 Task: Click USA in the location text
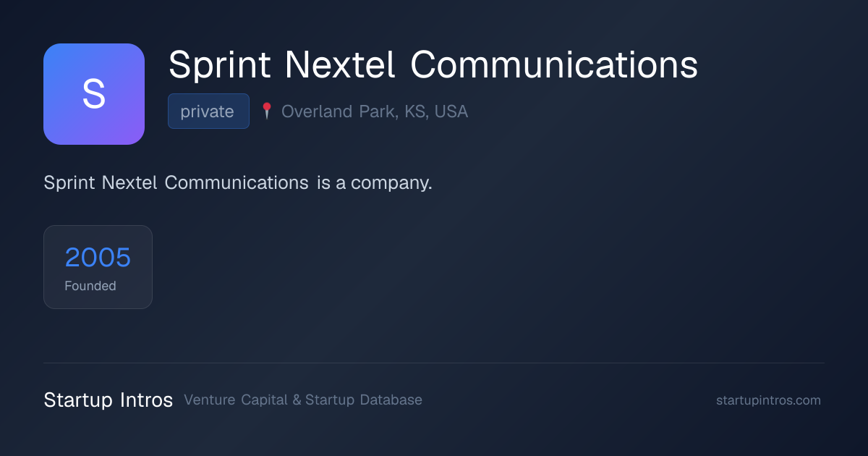pyautogui.click(x=451, y=111)
